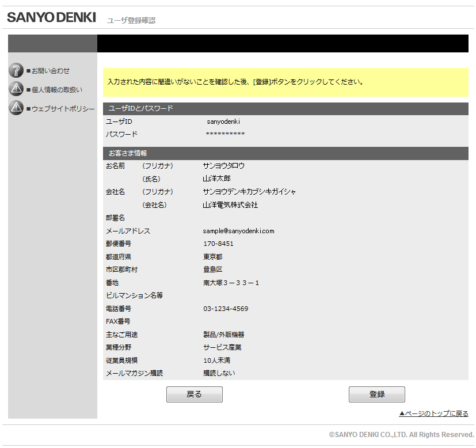476x448 pixels.
Task: Click the SANYO DENKI logo
Action: [x=52, y=17]
